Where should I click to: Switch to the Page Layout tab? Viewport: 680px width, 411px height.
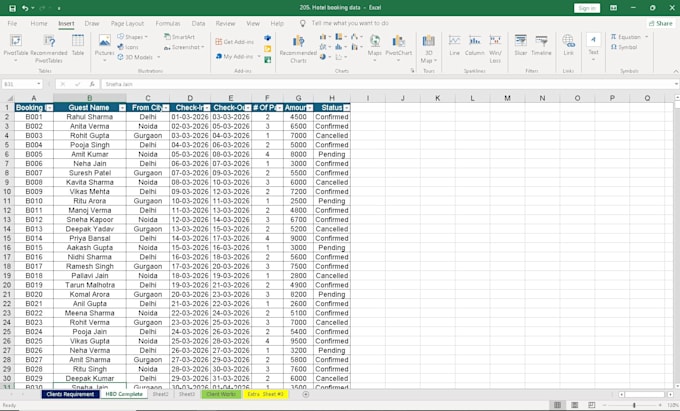coord(127,23)
